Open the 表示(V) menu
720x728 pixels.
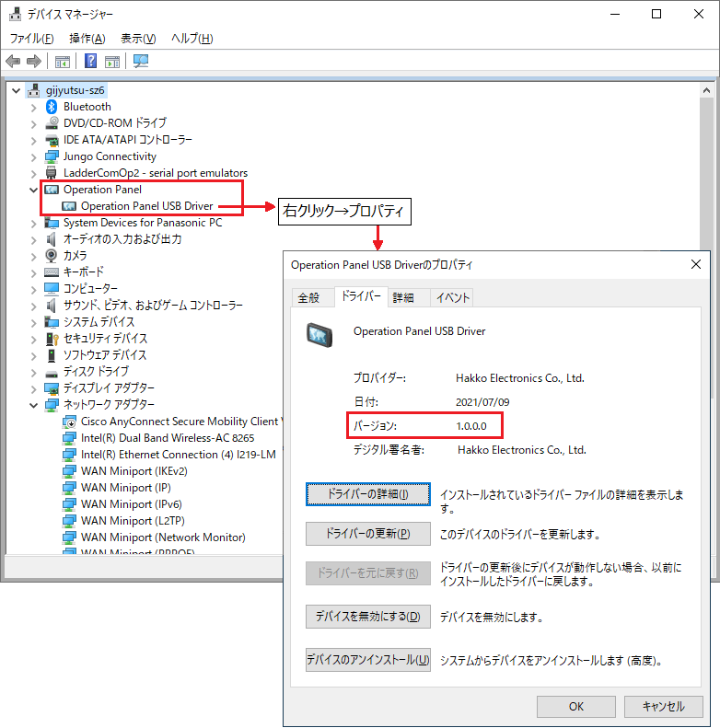pyautogui.click(x=138, y=39)
